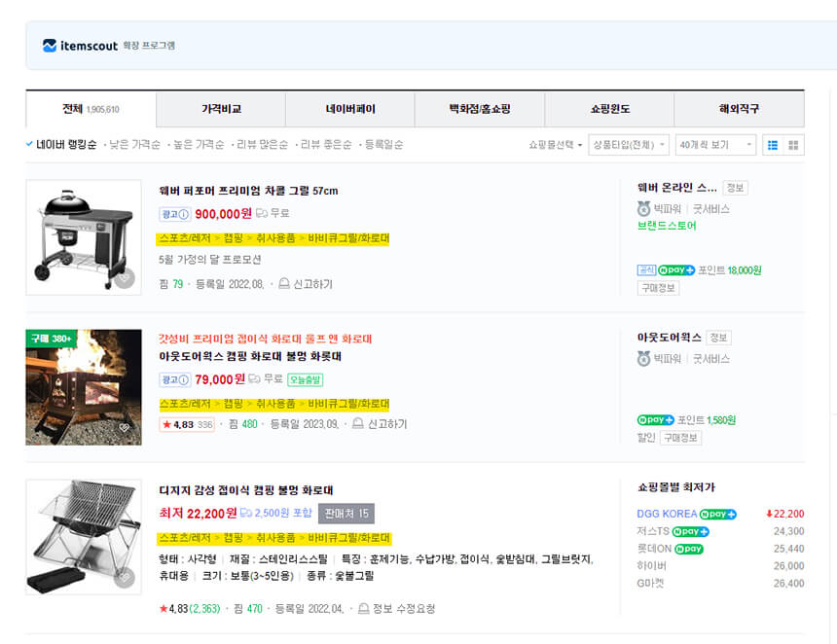Open 상품타입(전체) dropdown
This screenshot has width=837, height=644.
[x=629, y=145]
